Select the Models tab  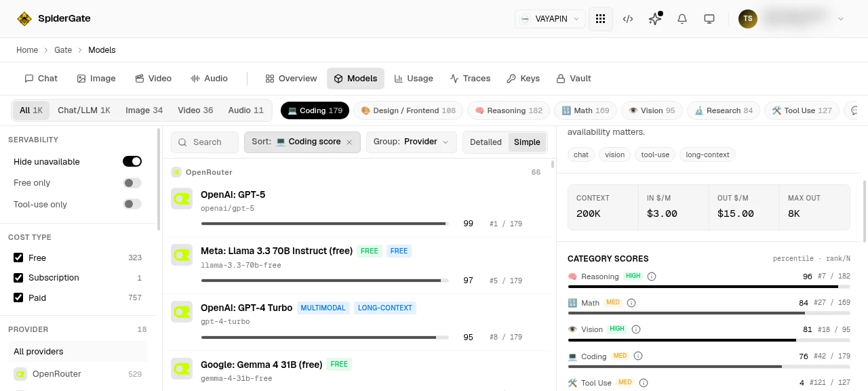pyautogui.click(x=355, y=79)
